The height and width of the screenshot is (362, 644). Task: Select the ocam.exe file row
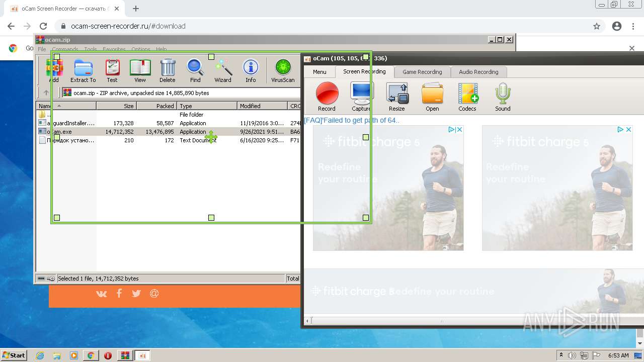169,132
